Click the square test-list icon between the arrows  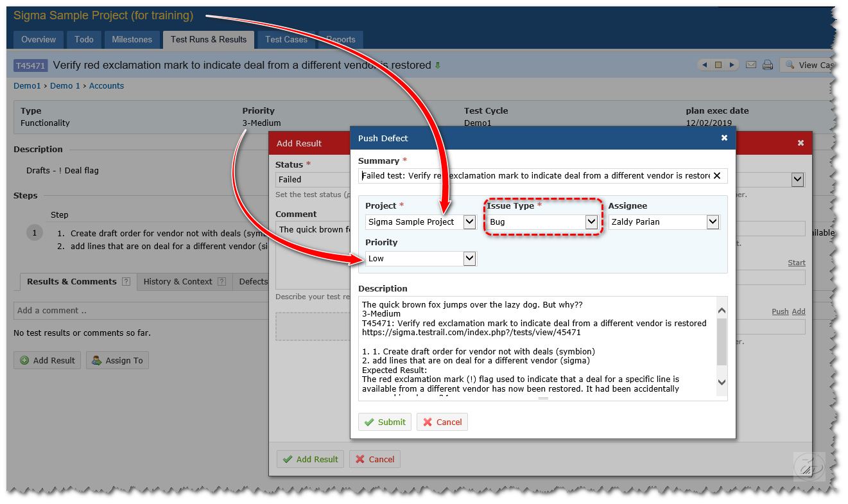[x=718, y=65]
